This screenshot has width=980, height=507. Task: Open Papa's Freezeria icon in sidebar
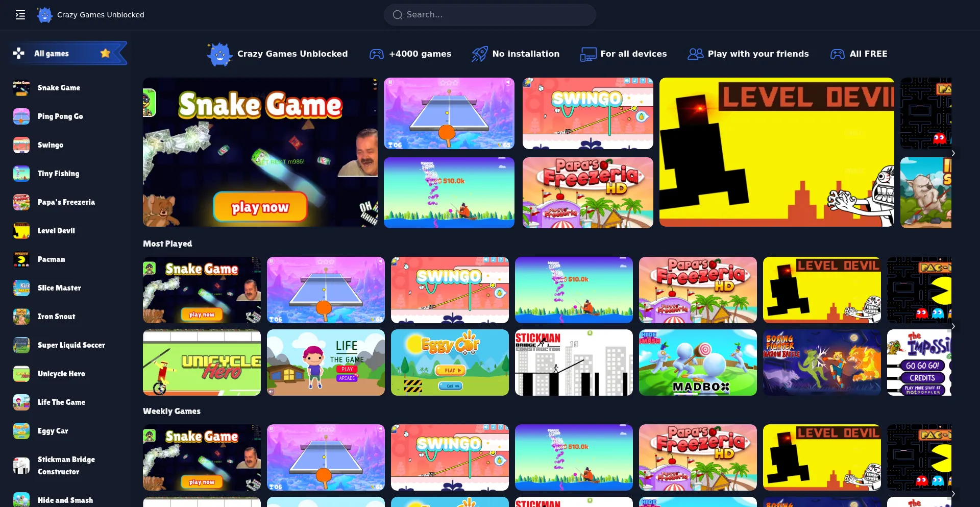pyautogui.click(x=21, y=202)
